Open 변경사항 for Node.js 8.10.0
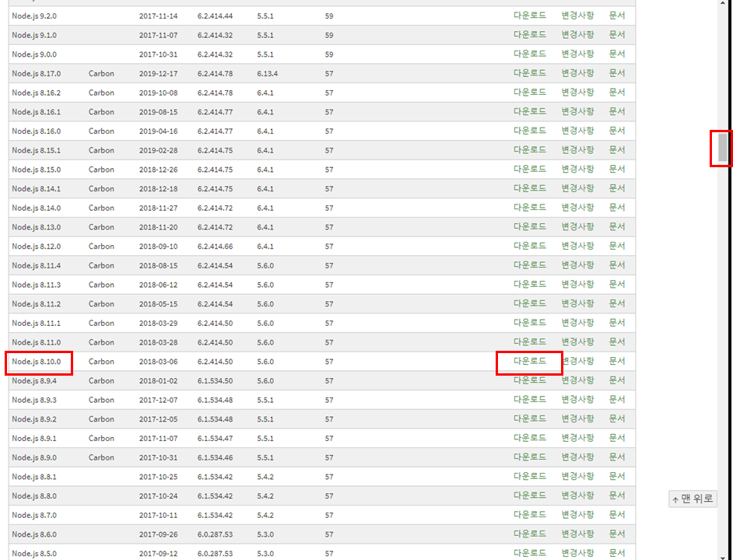Image resolution: width=733 pixels, height=560 pixels. [x=578, y=362]
